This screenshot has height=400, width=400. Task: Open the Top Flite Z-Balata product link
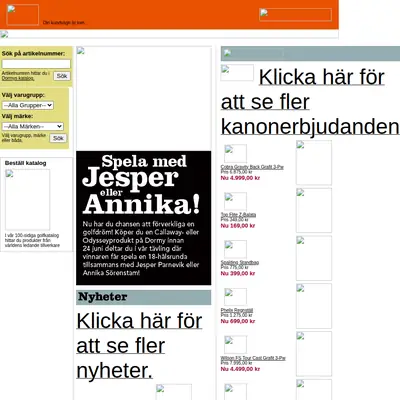point(238,215)
